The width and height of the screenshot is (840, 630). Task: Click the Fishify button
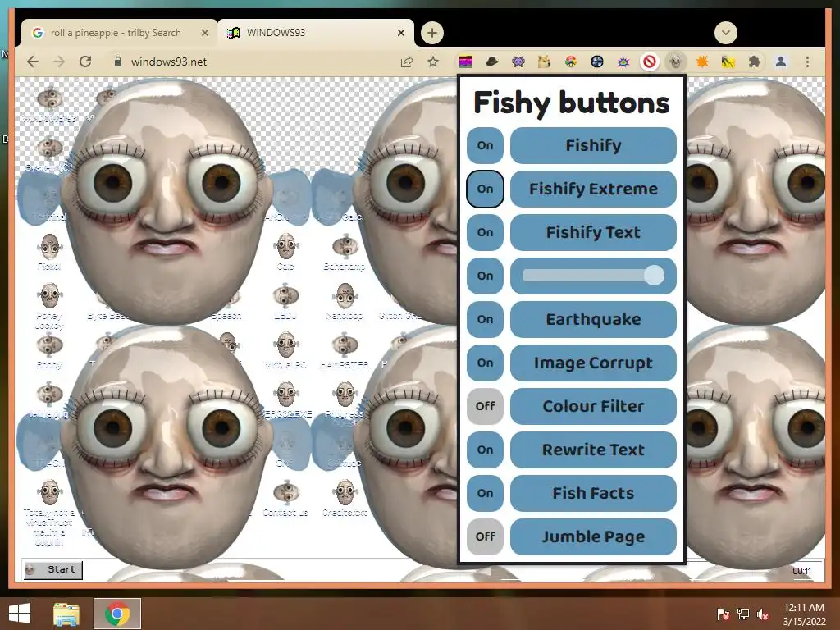point(593,145)
